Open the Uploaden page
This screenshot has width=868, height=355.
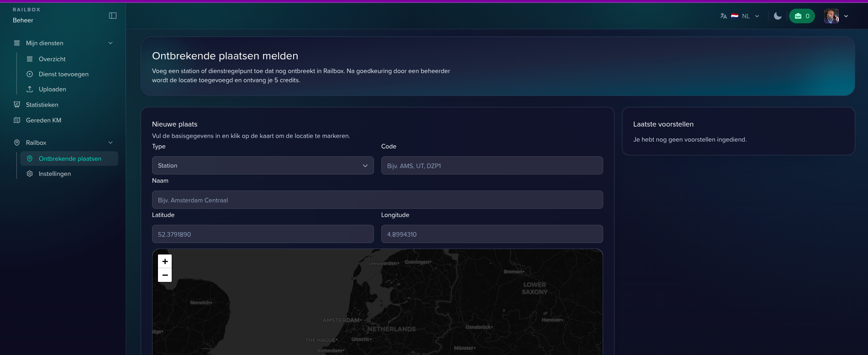click(53, 89)
